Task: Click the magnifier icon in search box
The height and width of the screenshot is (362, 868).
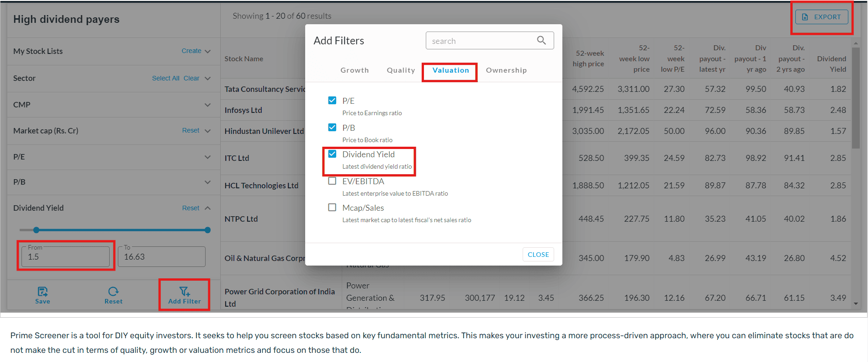Action: [541, 40]
